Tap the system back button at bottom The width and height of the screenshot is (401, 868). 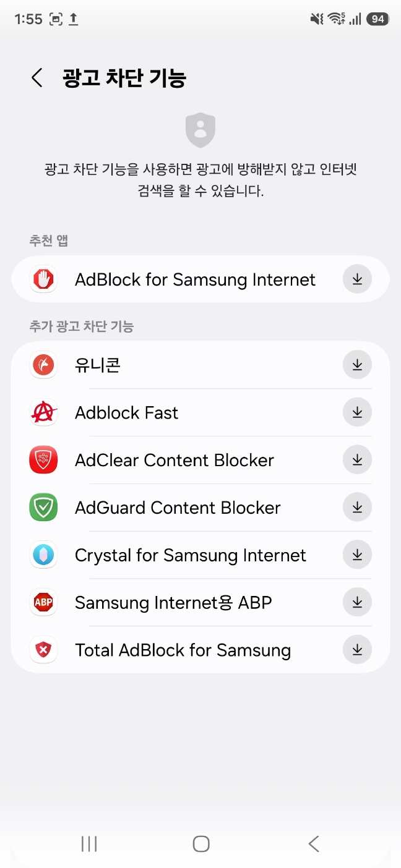[x=313, y=844]
